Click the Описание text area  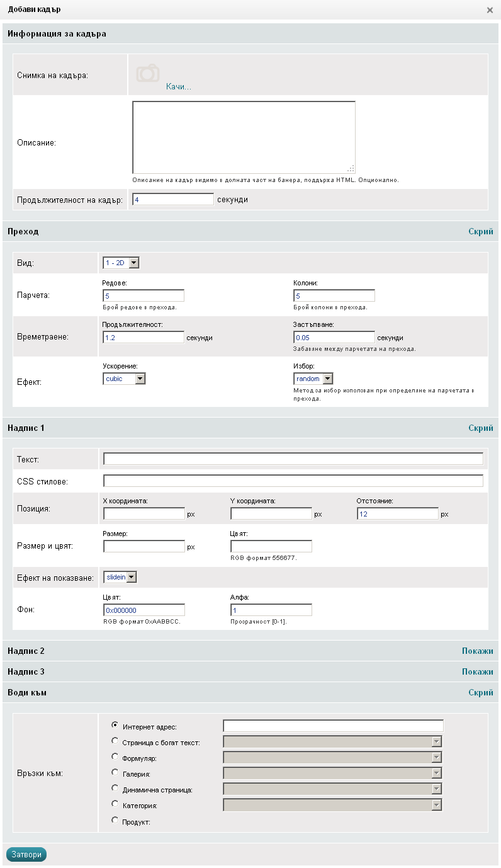click(x=244, y=137)
